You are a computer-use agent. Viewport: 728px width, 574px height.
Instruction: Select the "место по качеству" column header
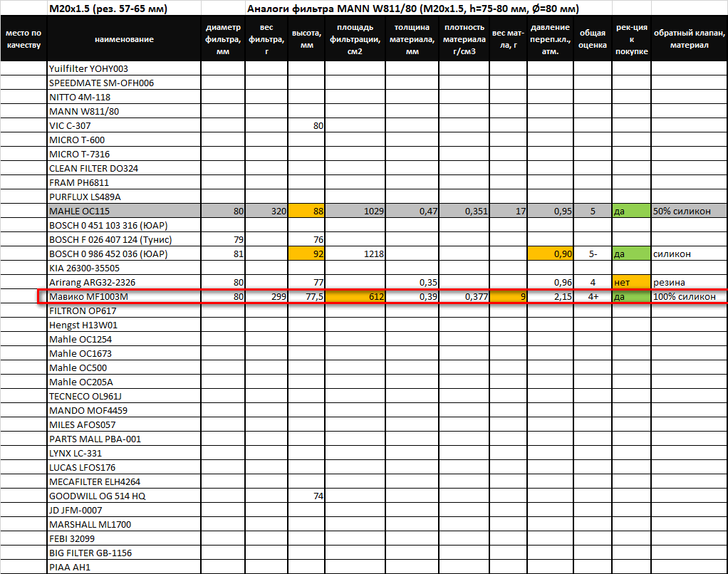point(24,39)
